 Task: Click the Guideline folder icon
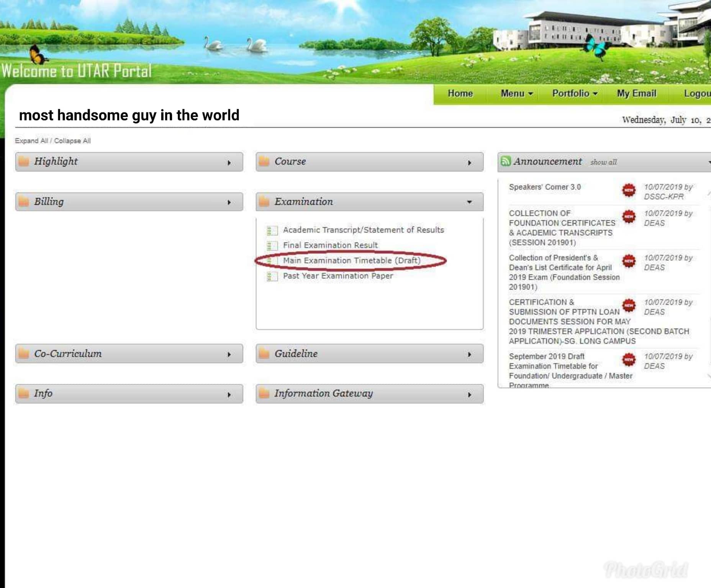pos(264,353)
